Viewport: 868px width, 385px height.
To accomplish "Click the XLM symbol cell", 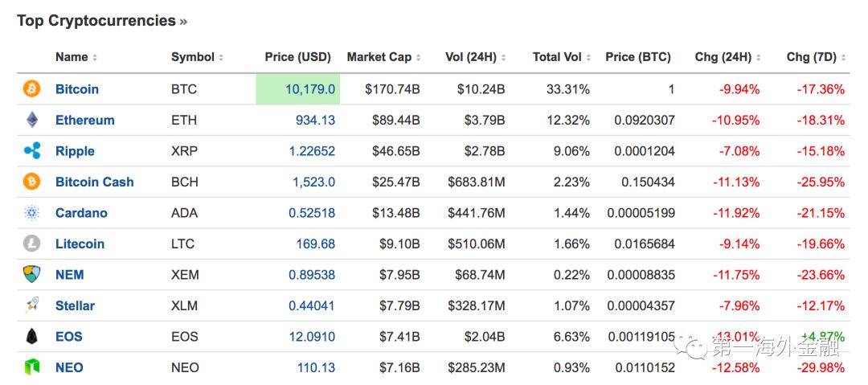I will (x=184, y=305).
